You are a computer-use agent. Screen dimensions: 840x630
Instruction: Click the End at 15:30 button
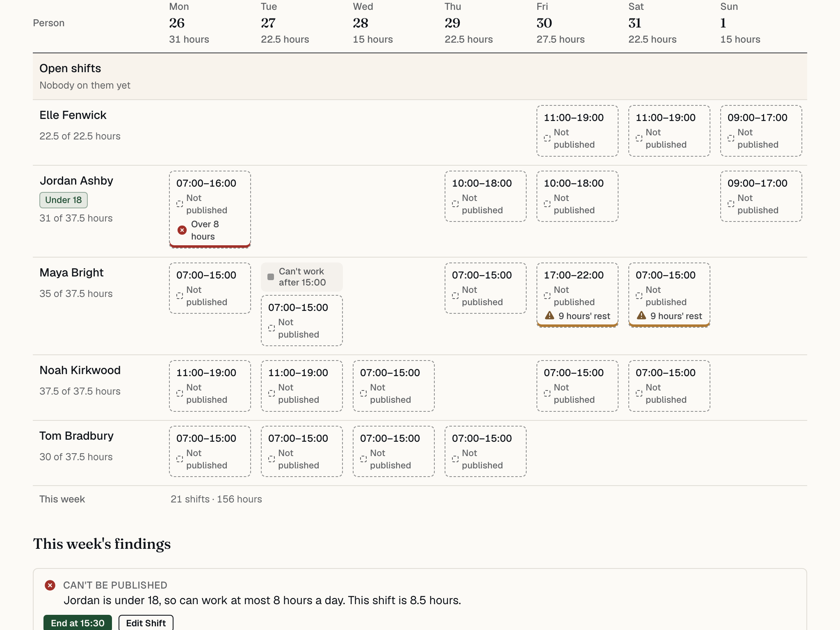pos(78,623)
